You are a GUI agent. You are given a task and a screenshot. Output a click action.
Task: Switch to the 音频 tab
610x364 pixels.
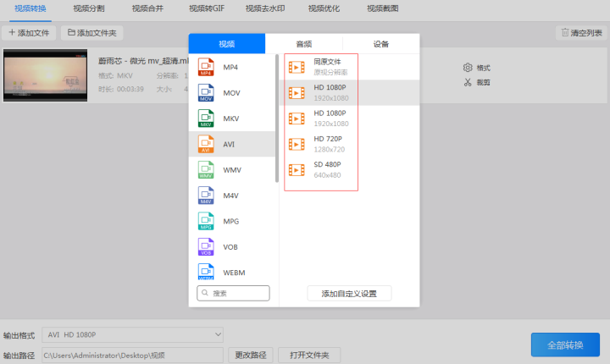coord(304,43)
